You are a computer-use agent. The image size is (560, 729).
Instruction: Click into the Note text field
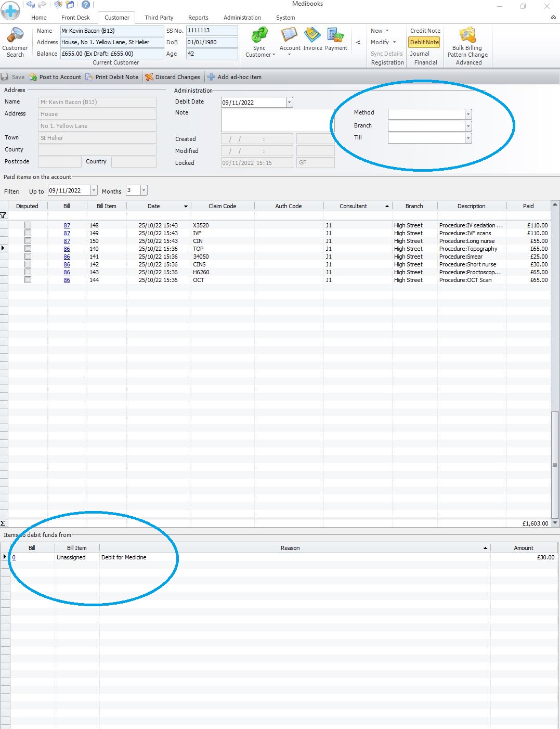[x=277, y=120]
